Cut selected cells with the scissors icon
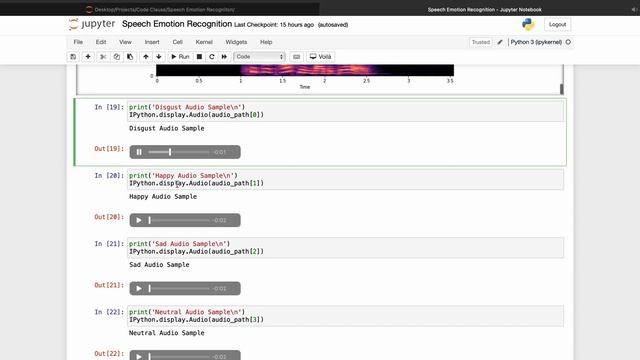This screenshot has width=640, height=360. (103, 57)
